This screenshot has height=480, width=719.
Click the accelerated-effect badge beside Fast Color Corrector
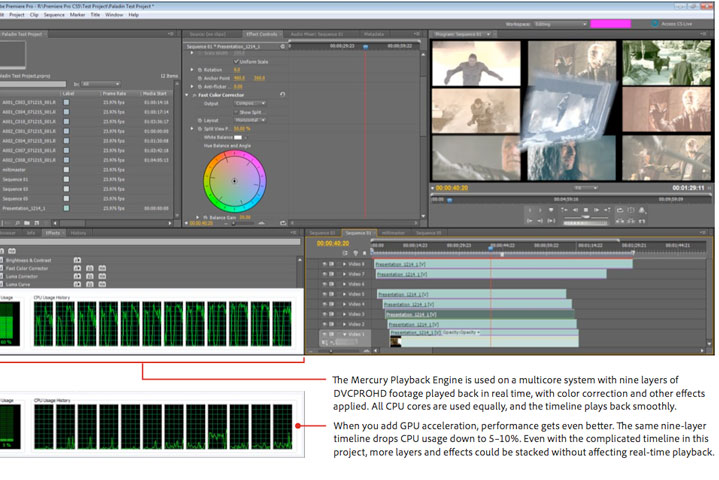click(x=77, y=269)
